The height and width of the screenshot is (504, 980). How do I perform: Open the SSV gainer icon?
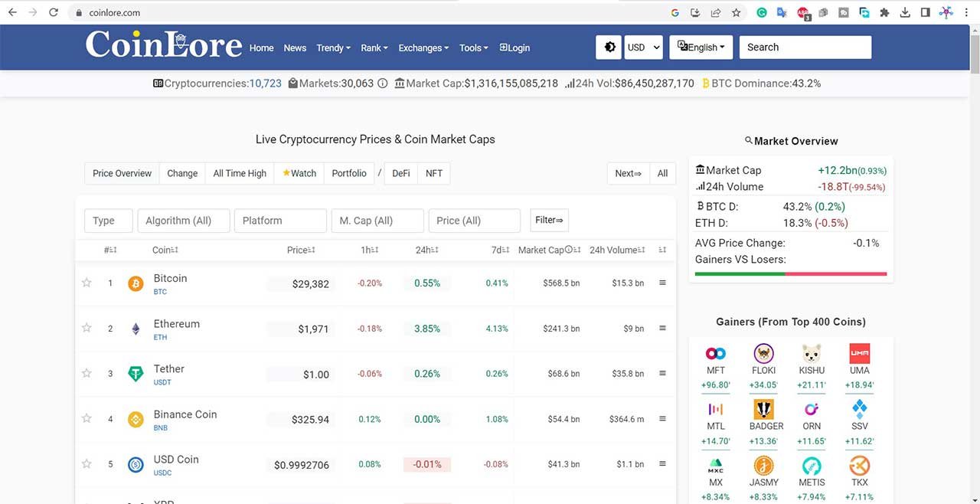(x=860, y=409)
